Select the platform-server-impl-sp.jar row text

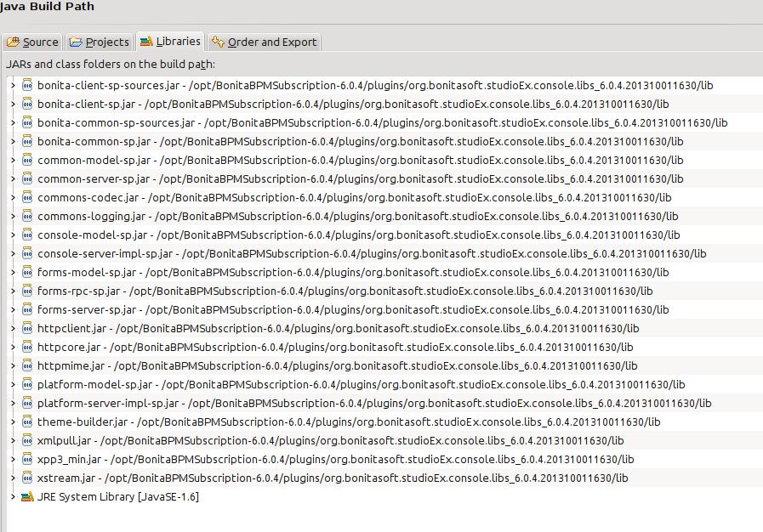(x=374, y=403)
